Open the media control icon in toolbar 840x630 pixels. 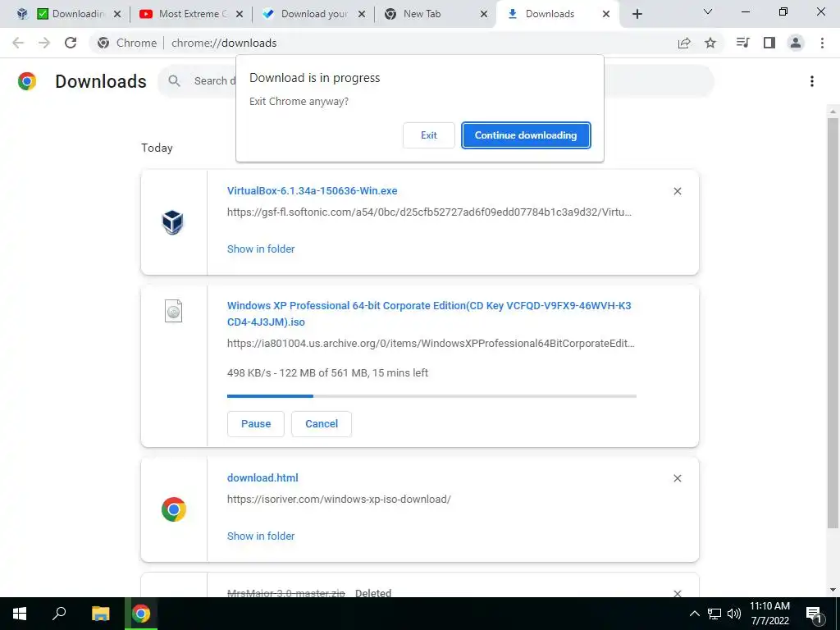743,43
